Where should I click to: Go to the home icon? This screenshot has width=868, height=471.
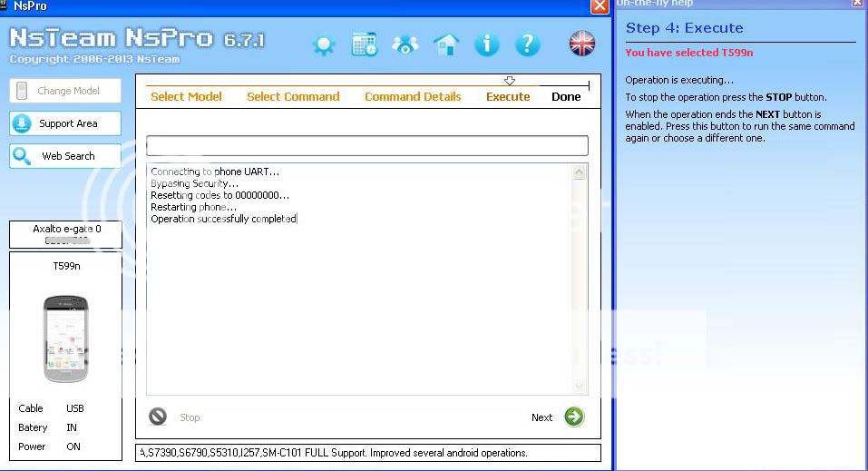445,44
